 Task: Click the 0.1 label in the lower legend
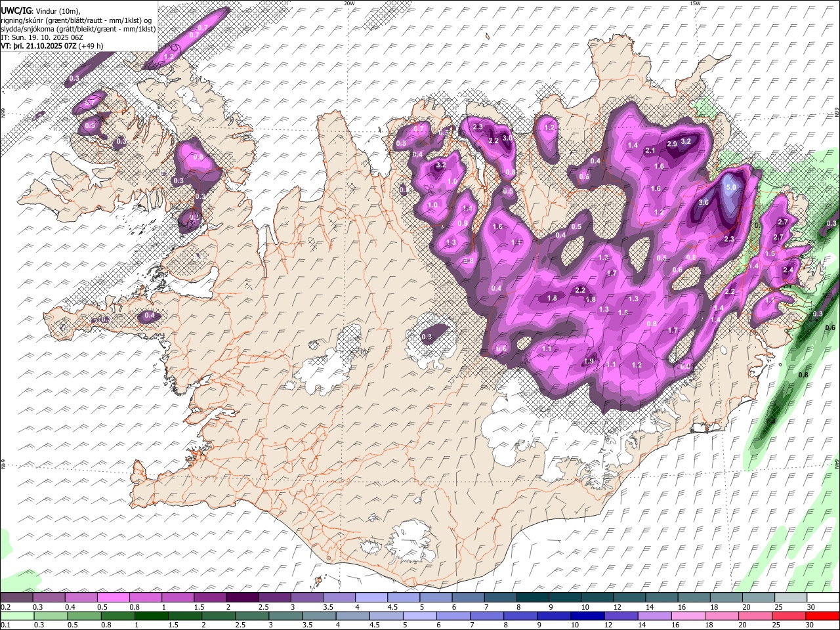(5, 625)
